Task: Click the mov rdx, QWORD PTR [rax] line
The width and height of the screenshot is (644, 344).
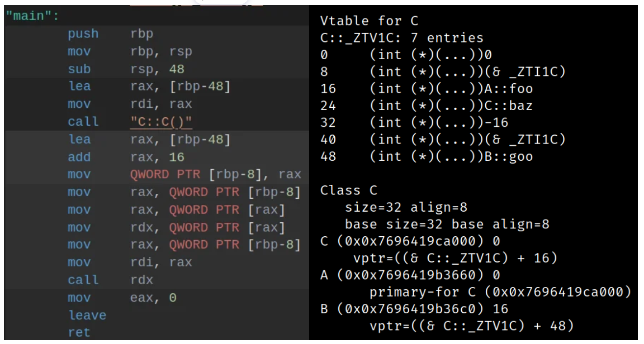Action: tap(176, 227)
